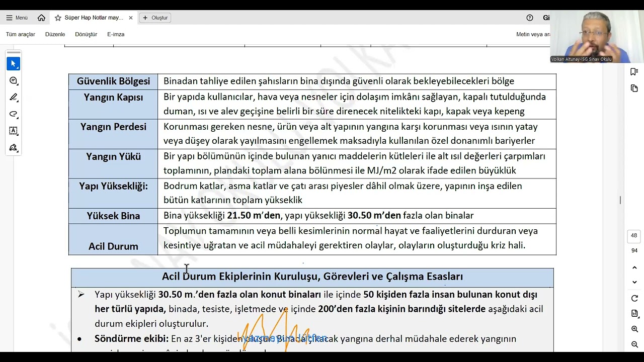Switch to Süper Hap Notlar document tab
Image resolution: width=644 pixels, height=362 pixels.
(x=93, y=18)
